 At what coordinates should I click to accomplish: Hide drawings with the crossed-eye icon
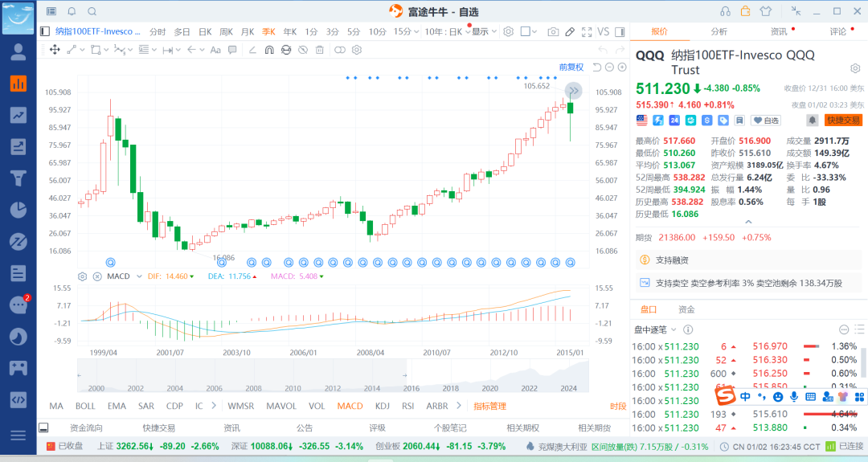click(x=303, y=50)
